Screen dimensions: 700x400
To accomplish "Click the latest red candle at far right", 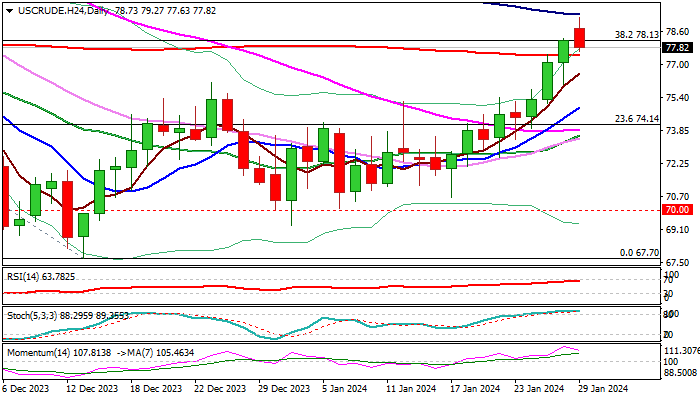I will (x=580, y=37).
